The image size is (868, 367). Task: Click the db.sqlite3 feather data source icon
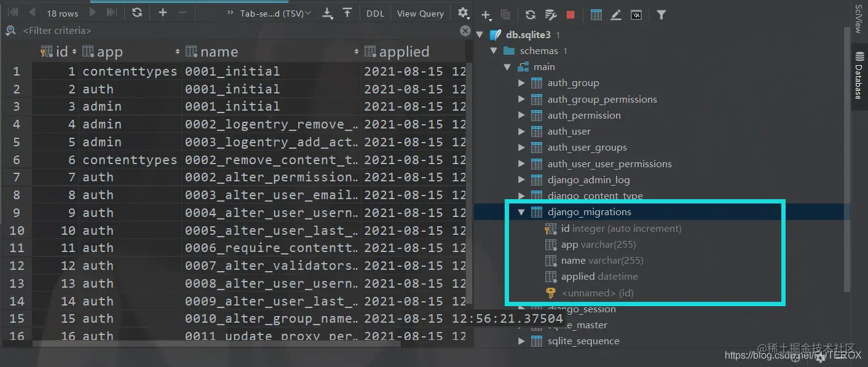point(495,35)
